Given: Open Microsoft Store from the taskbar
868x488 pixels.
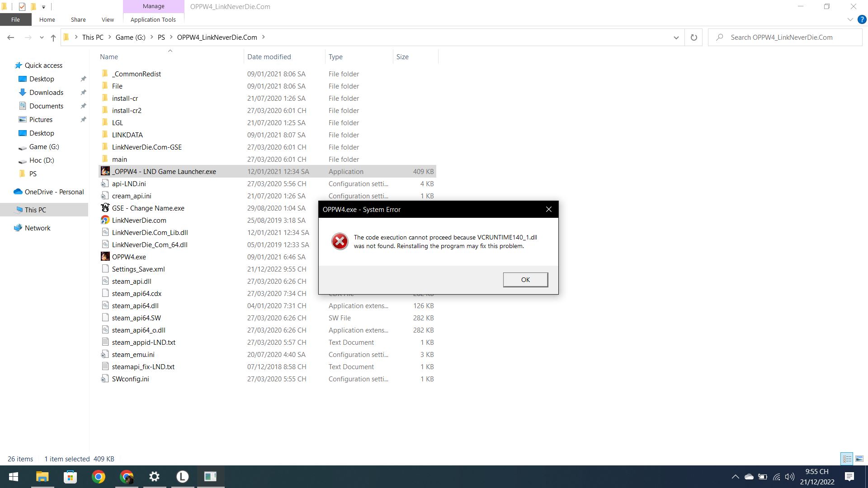Looking at the screenshot, I should [70, 477].
